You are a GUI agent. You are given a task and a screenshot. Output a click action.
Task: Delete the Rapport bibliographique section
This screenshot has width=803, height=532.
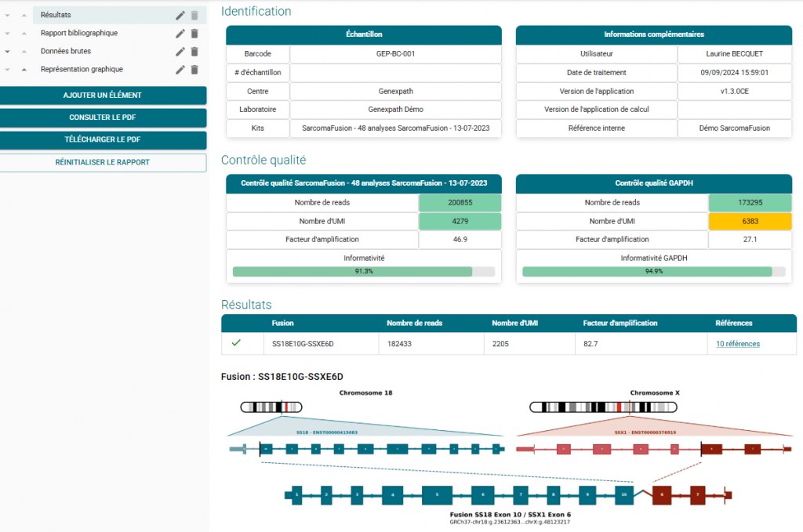pyautogui.click(x=194, y=33)
